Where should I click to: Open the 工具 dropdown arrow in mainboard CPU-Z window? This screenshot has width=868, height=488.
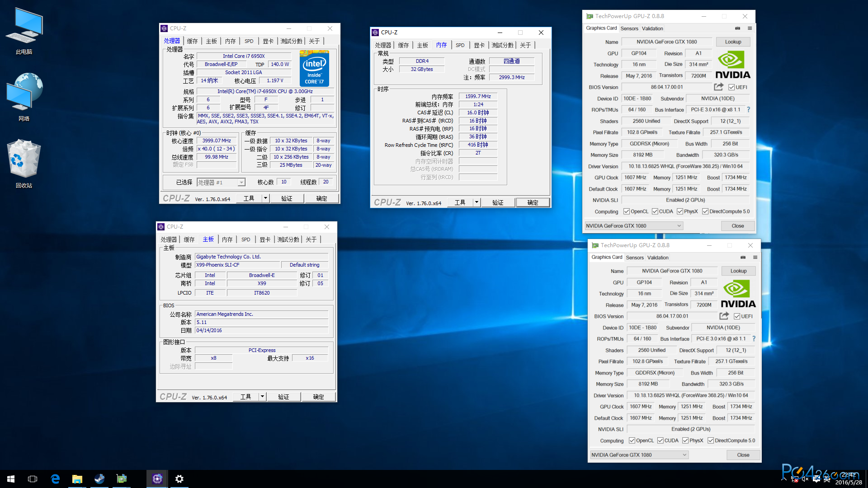coord(262,397)
